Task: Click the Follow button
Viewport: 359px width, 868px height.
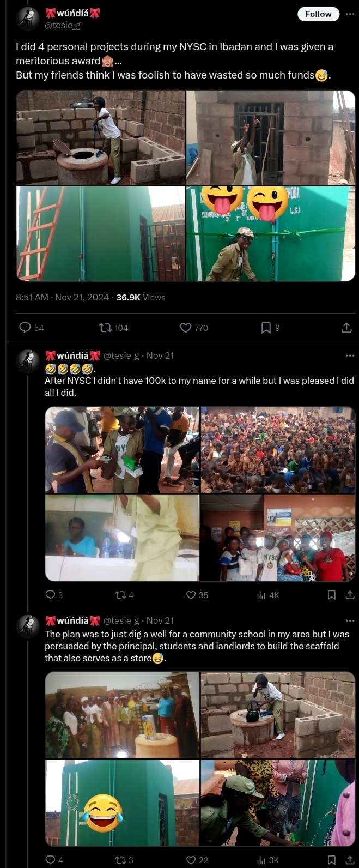Action: click(318, 14)
